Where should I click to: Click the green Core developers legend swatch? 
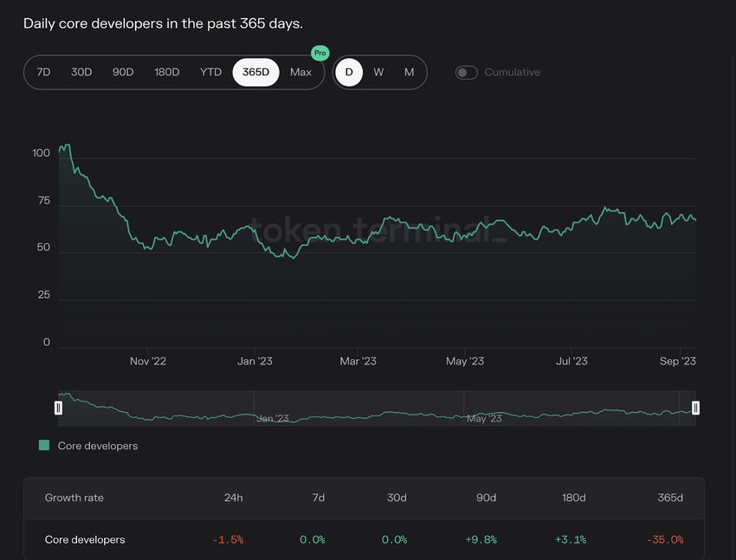click(44, 446)
